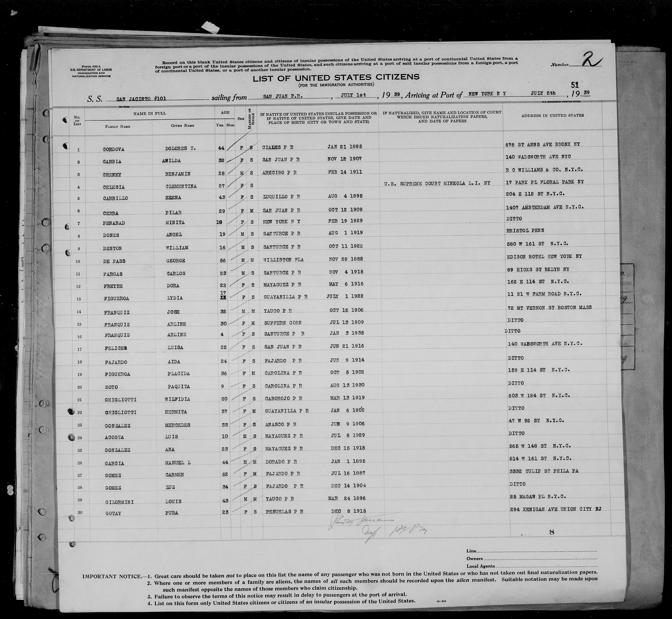The width and height of the screenshot is (672, 619).
Task: Click the birthplace CABOROJO P R
Action: pos(284,398)
